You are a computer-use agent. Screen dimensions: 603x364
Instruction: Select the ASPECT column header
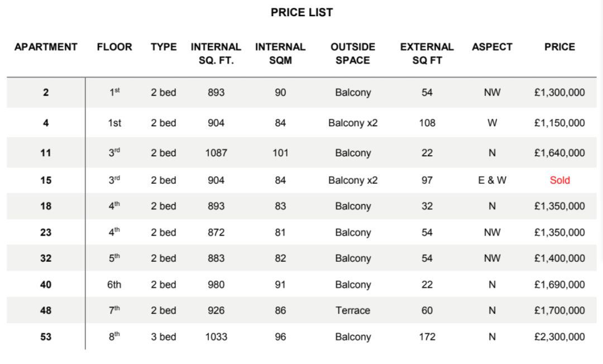click(x=492, y=47)
